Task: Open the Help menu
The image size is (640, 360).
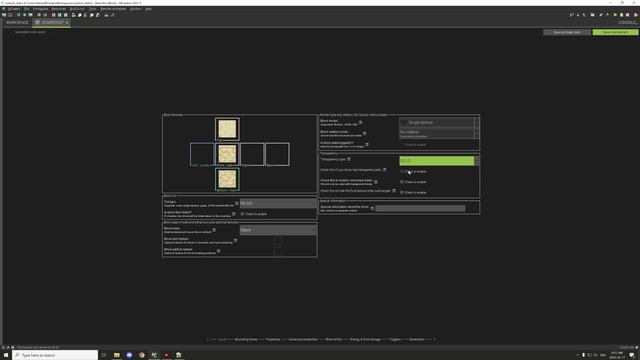Action: point(148,9)
